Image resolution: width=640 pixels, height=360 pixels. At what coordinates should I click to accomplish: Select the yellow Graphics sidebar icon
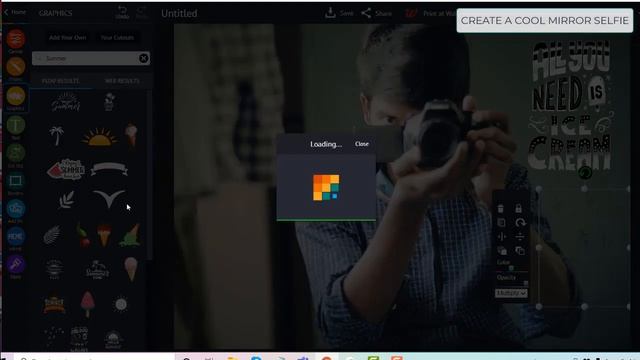[16, 96]
